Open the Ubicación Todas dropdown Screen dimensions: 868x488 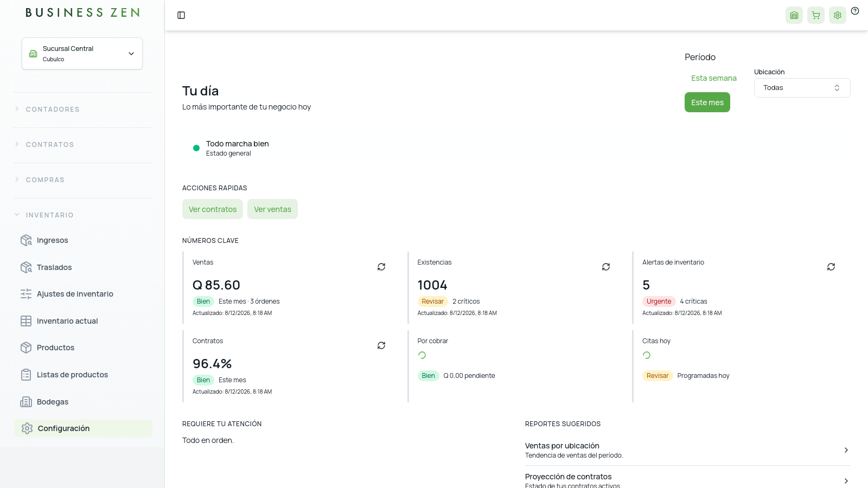802,88
